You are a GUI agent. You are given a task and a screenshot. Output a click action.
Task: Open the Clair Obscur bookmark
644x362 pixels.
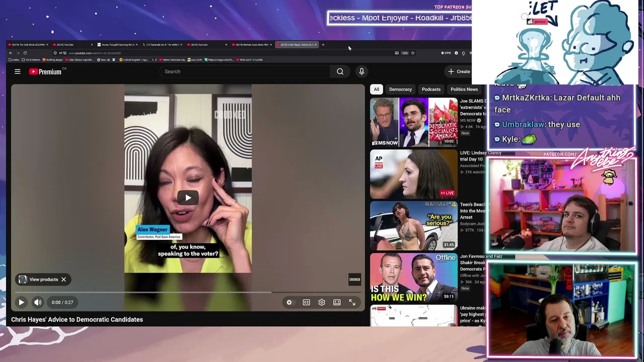point(79,60)
